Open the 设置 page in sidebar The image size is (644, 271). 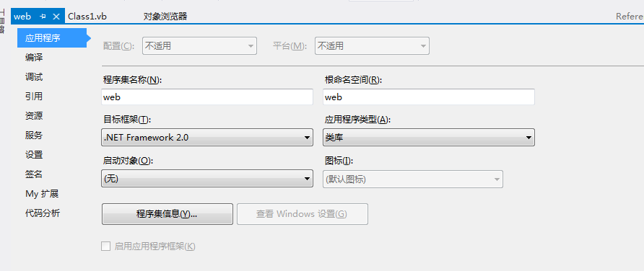click(34, 154)
